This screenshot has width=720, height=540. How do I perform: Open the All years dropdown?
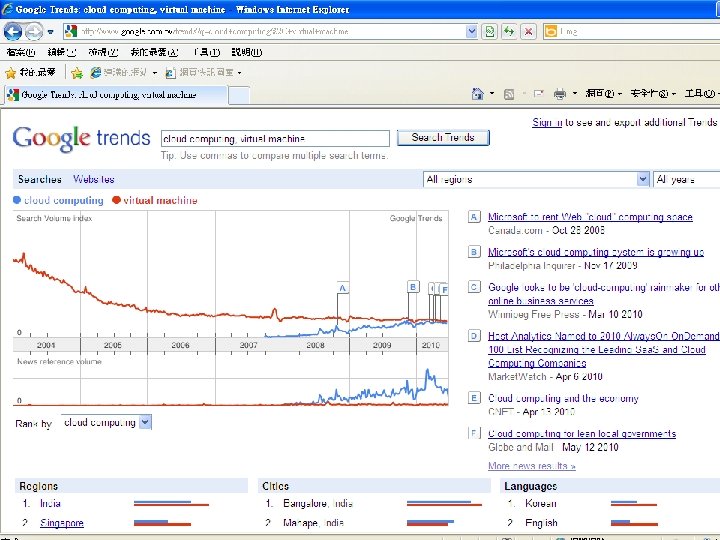click(686, 180)
